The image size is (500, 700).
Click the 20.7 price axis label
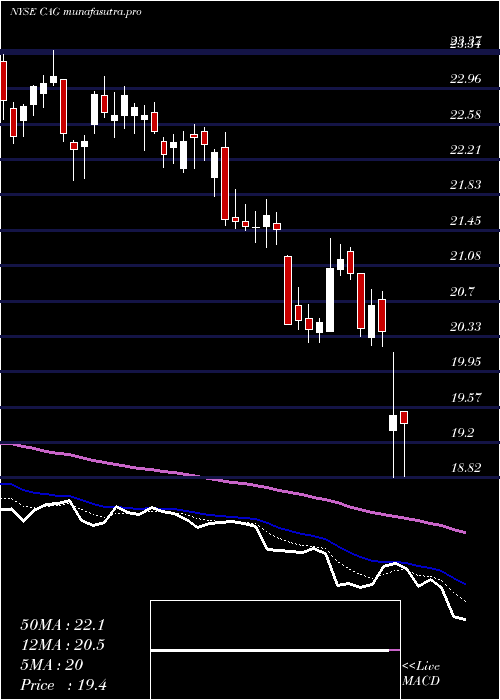tap(462, 292)
